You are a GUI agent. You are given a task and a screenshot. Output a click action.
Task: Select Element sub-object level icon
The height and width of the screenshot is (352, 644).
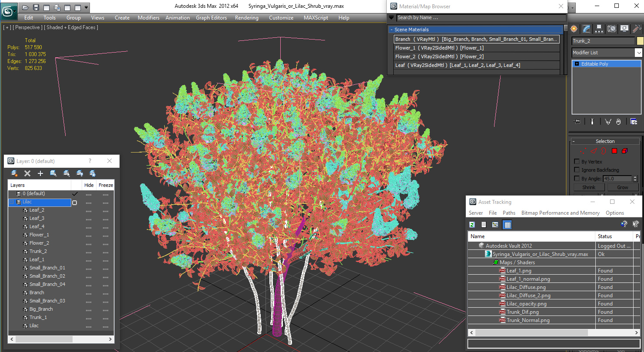625,151
